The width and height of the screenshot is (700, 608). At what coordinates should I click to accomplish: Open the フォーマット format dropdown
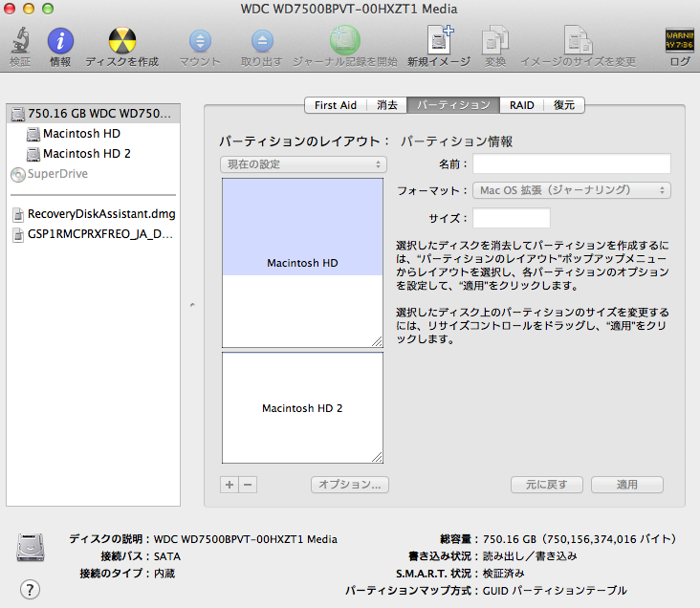(572, 190)
